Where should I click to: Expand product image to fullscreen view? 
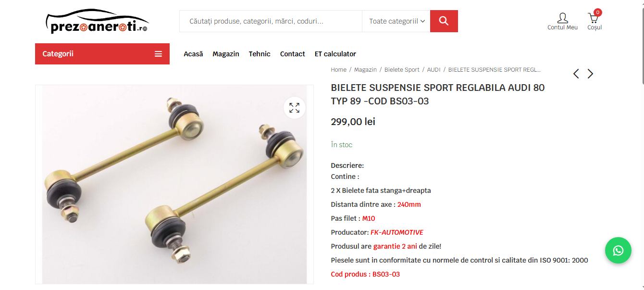tap(295, 108)
